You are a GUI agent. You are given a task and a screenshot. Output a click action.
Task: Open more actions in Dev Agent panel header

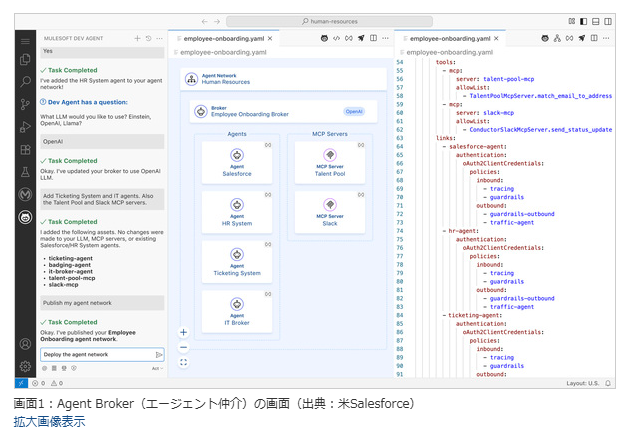(x=160, y=38)
